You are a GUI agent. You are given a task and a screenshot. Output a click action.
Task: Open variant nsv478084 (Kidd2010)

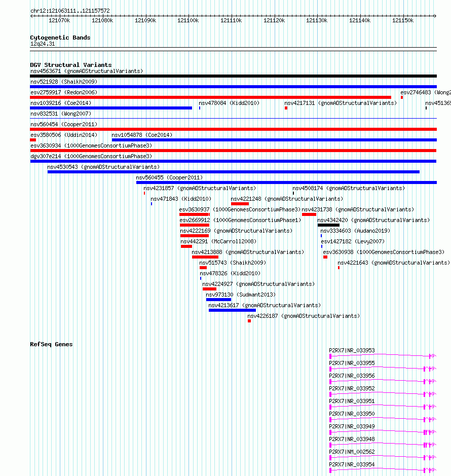point(229,103)
